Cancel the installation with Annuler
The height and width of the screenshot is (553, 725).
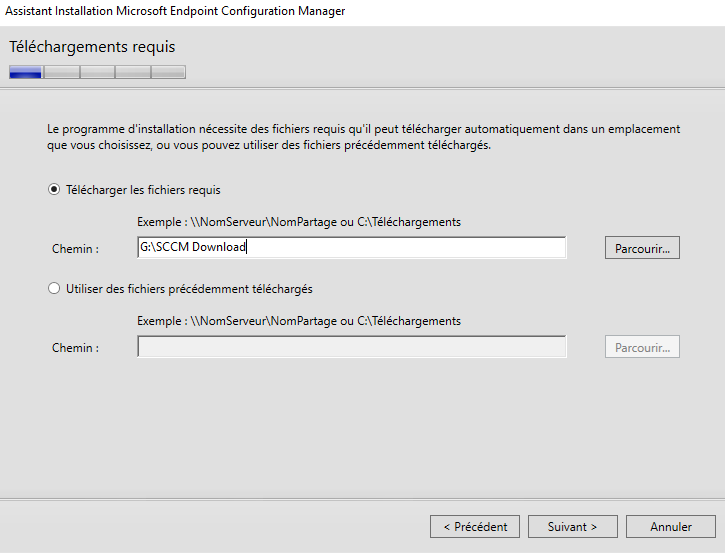[670, 526]
